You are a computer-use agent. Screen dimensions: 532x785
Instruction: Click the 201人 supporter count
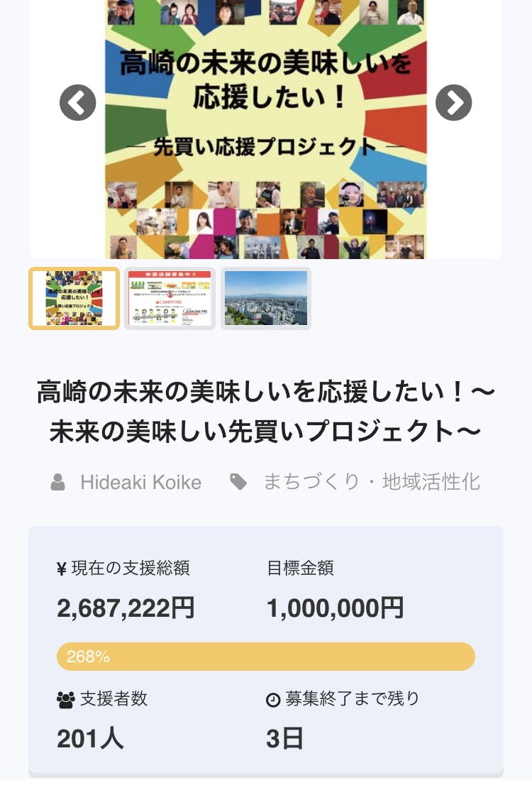tap(90, 739)
